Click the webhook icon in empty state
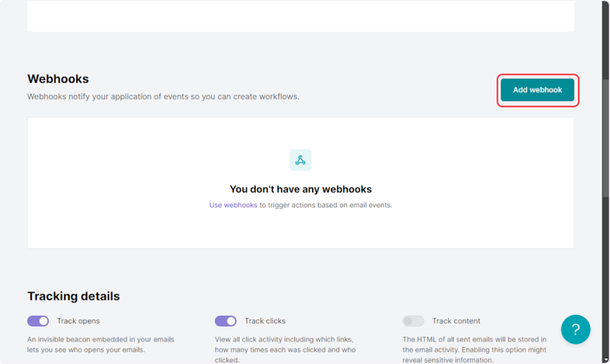Viewport: 610px width, 364px height. [301, 160]
